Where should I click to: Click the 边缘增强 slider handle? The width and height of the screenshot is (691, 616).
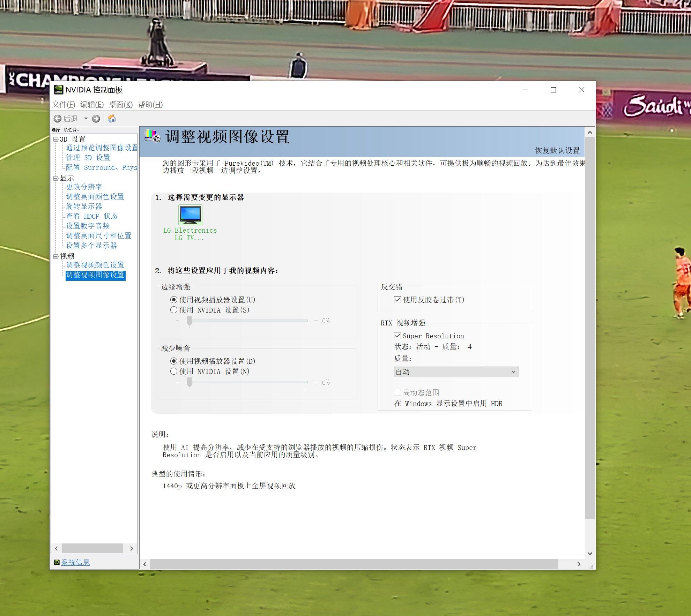[190, 321]
